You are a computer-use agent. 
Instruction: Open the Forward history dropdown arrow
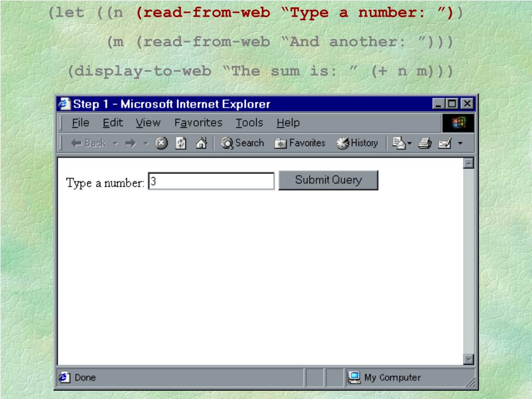click(146, 143)
